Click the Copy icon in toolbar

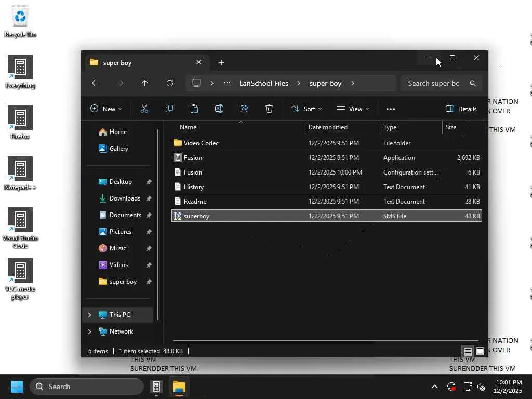169,109
